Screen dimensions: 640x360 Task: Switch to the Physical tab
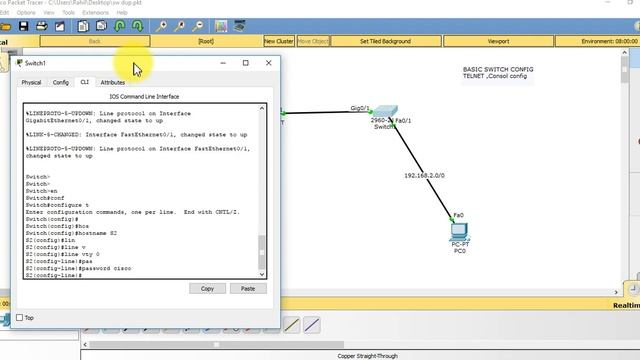[31, 82]
